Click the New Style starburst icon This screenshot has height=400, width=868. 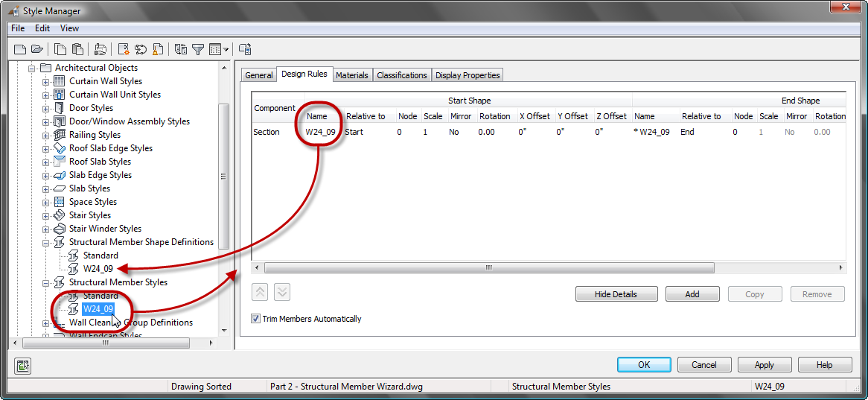124,49
